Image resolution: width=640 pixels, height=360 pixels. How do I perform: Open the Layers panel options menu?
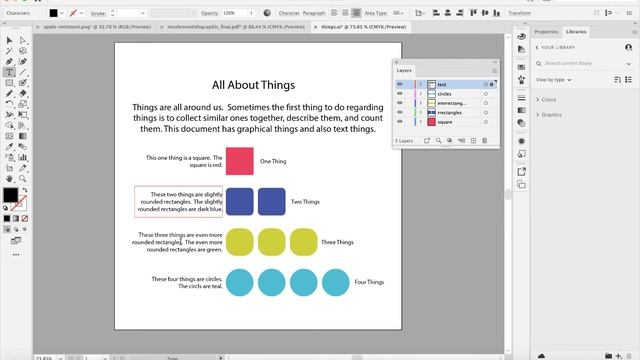tap(494, 71)
